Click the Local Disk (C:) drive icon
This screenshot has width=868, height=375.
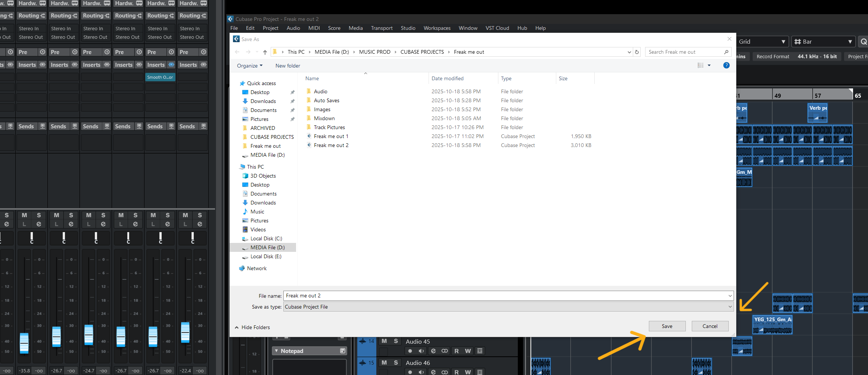(245, 238)
